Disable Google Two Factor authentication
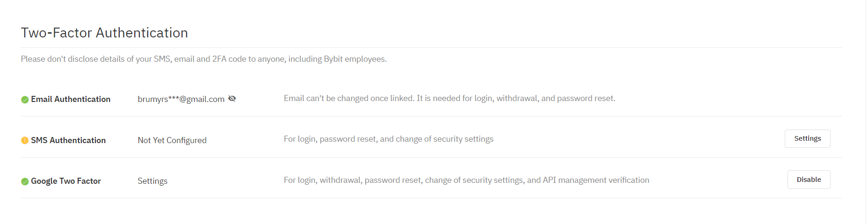868x224 pixels. click(x=809, y=180)
